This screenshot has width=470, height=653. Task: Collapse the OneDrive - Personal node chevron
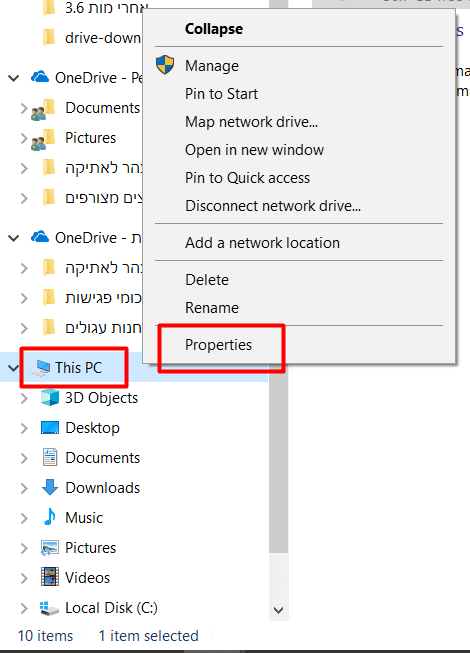(x=13, y=78)
